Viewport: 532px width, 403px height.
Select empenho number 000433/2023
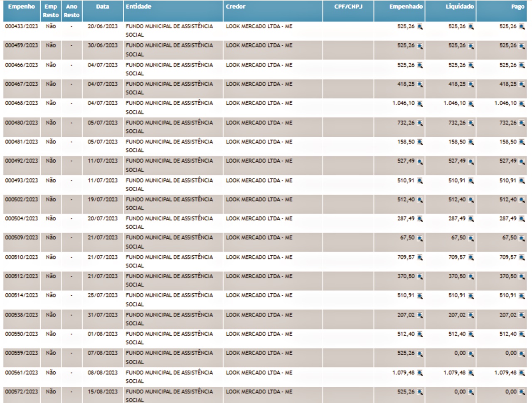(22, 26)
